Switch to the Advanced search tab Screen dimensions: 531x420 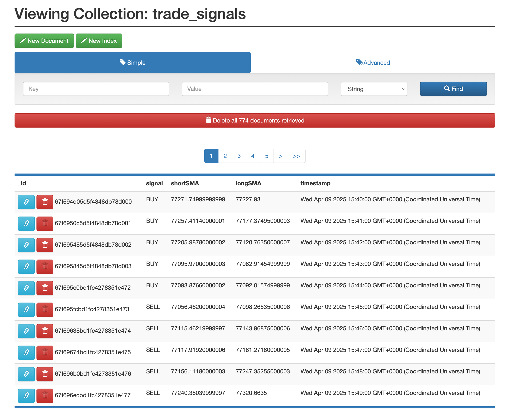[x=373, y=63]
